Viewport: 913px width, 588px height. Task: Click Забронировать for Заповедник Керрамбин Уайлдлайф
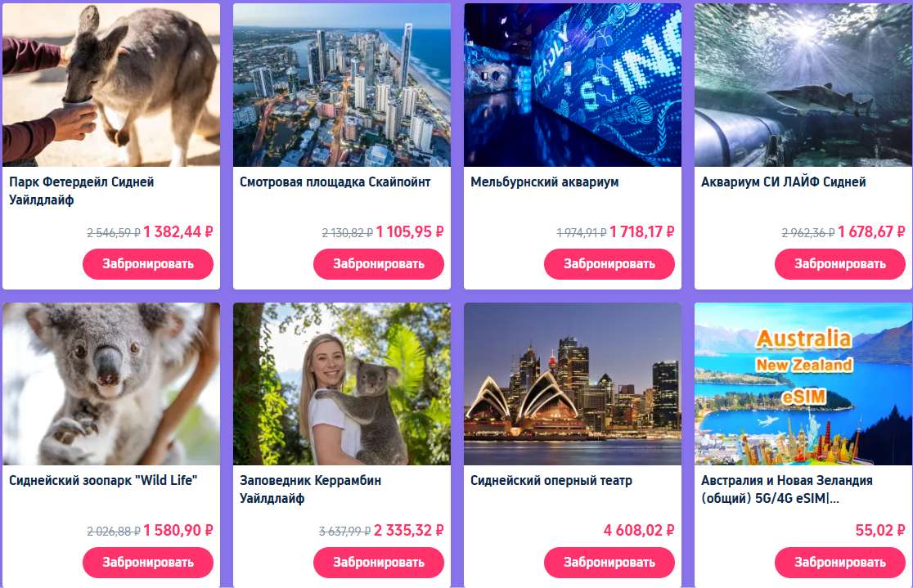click(x=379, y=563)
